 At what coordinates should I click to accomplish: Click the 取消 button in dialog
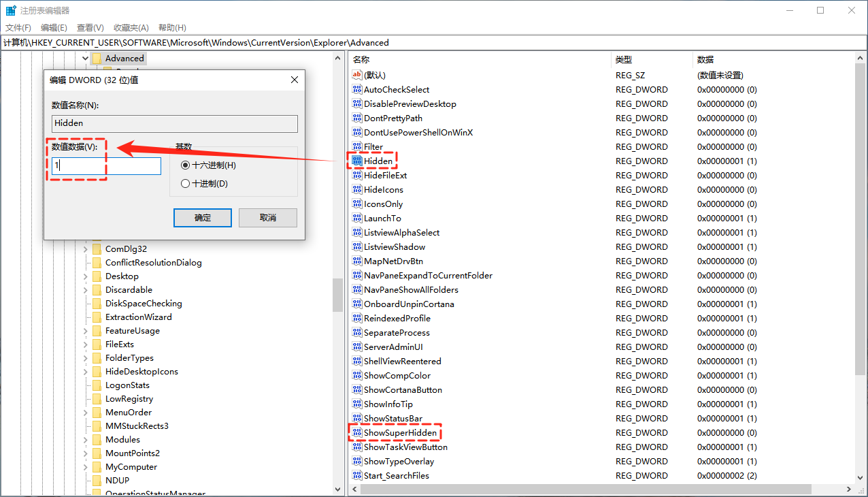[268, 218]
